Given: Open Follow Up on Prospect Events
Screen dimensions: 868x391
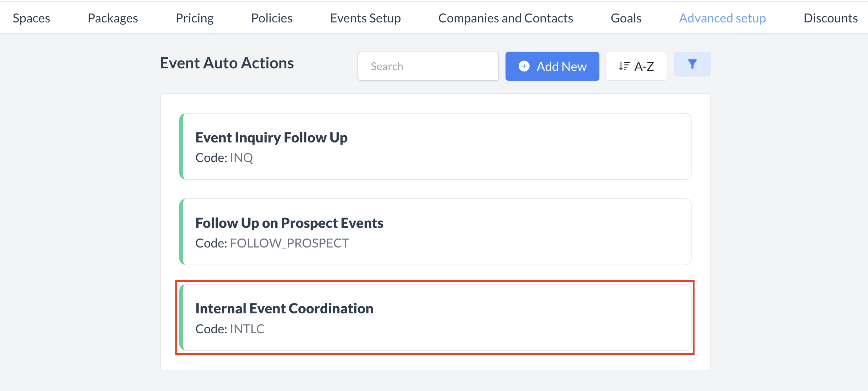Looking at the screenshot, I should (x=289, y=223).
